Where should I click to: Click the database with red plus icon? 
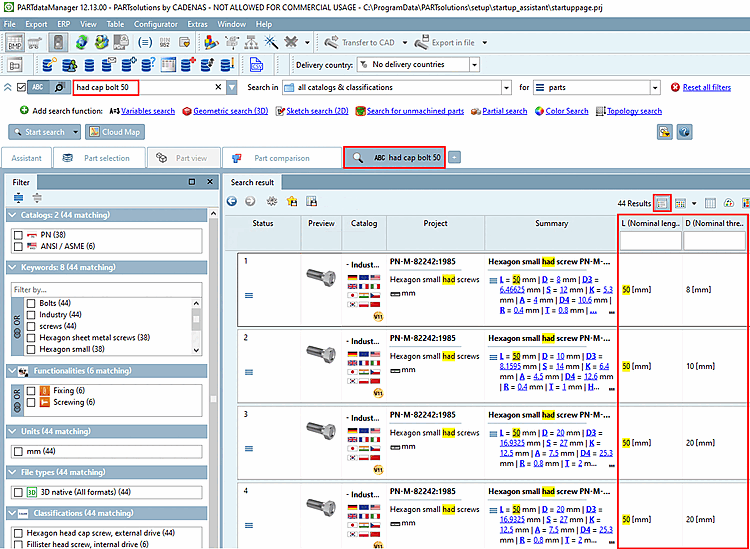(x=188, y=65)
